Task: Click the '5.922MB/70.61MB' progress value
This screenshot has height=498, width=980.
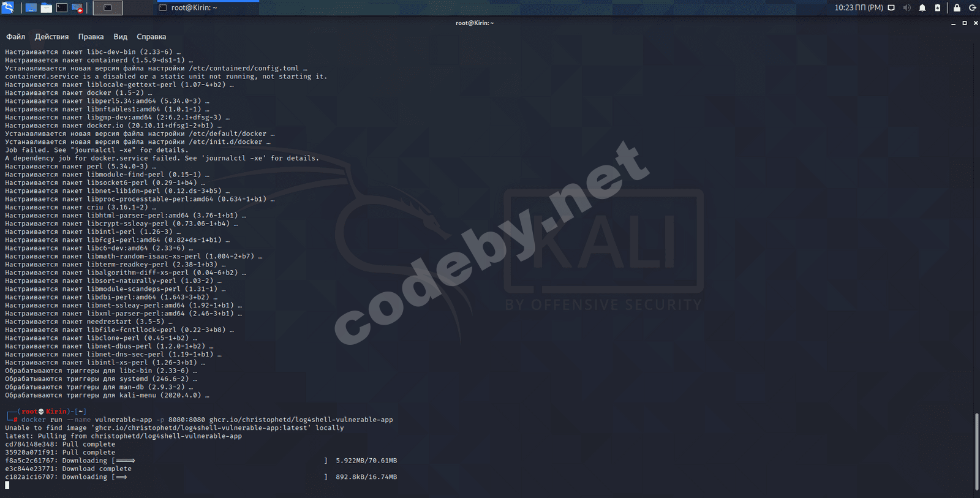Action: 366,461
